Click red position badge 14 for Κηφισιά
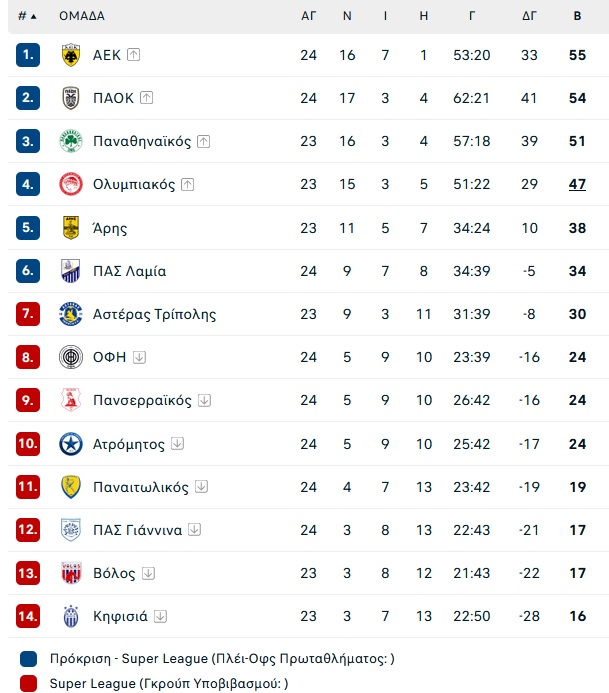Viewport: 609px width, 693px height. coord(28,616)
